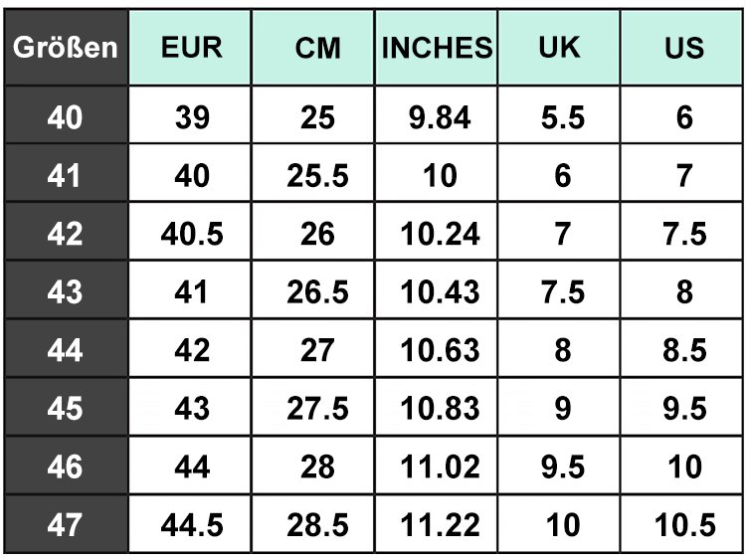Select size 41 row label
Viewport: 746px width, 560px height.
66,173
